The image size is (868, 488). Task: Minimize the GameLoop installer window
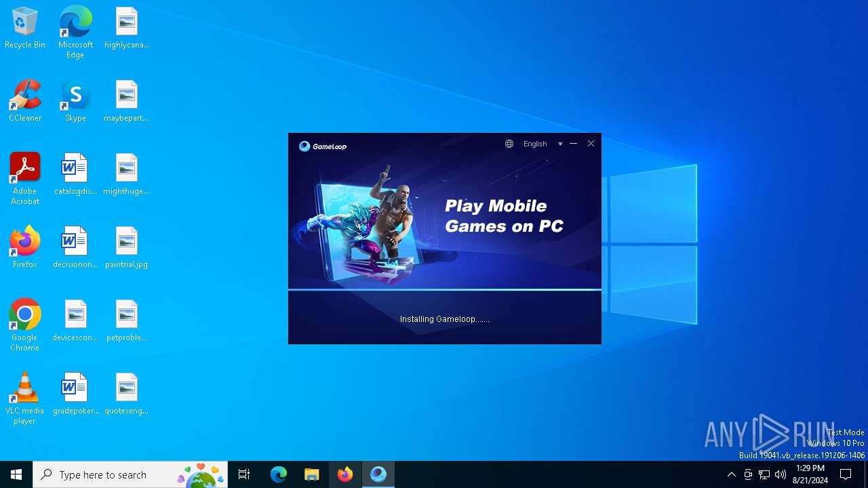pos(573,144)
